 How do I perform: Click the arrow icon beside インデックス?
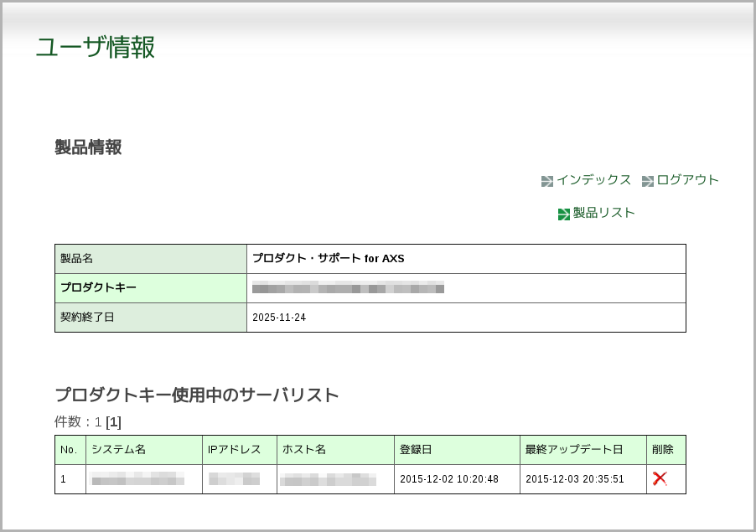[x=546, y=181]
